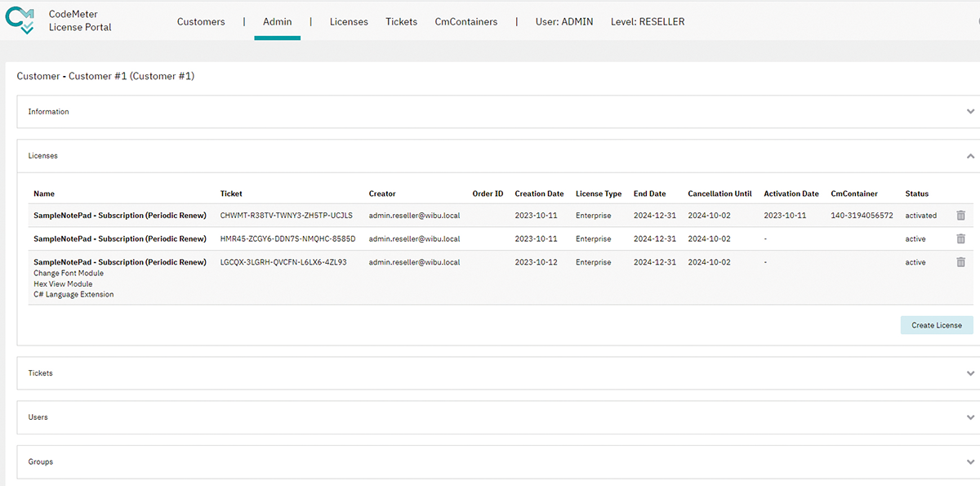Expand the Users section
The width and height of the screenshot is (980, 486).
click(970, 417)
